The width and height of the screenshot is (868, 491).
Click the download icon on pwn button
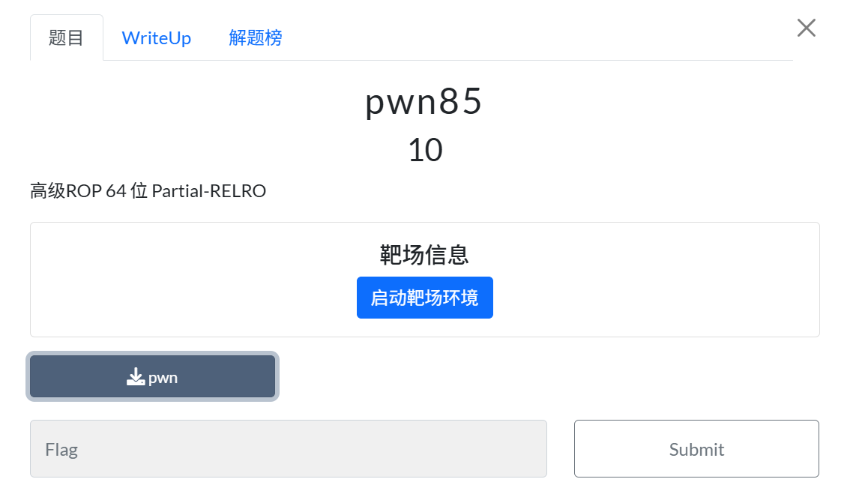click(x=135, y=376)
